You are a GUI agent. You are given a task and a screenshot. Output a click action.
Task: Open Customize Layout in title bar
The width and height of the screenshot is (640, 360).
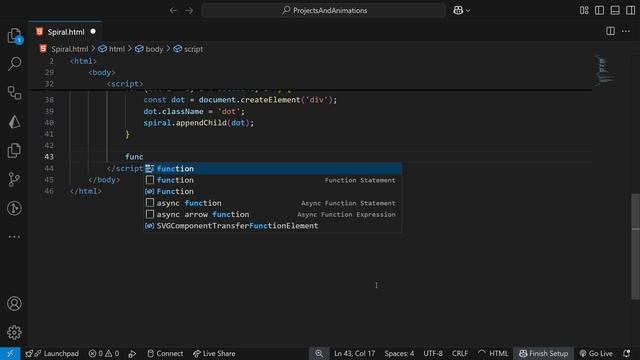(x=584, y=11)
